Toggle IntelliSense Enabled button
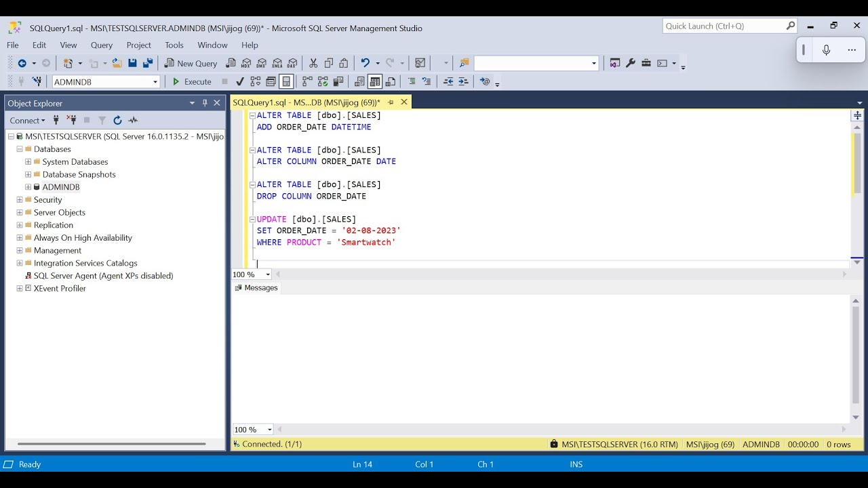 (286, 81)
